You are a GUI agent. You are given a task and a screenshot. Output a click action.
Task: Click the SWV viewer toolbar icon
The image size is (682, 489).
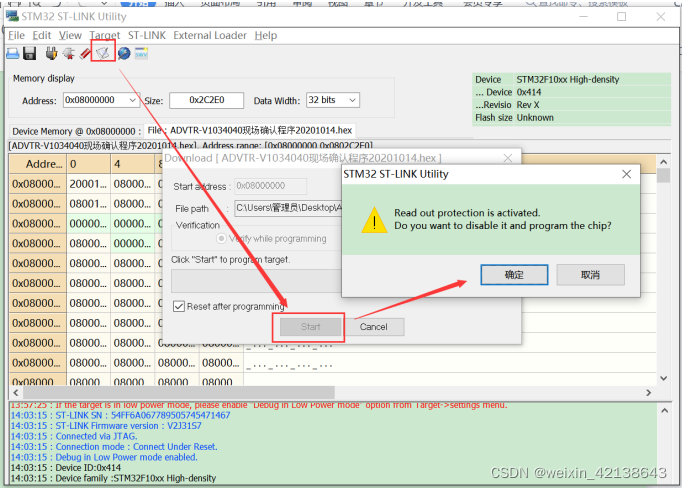[141, 54]
